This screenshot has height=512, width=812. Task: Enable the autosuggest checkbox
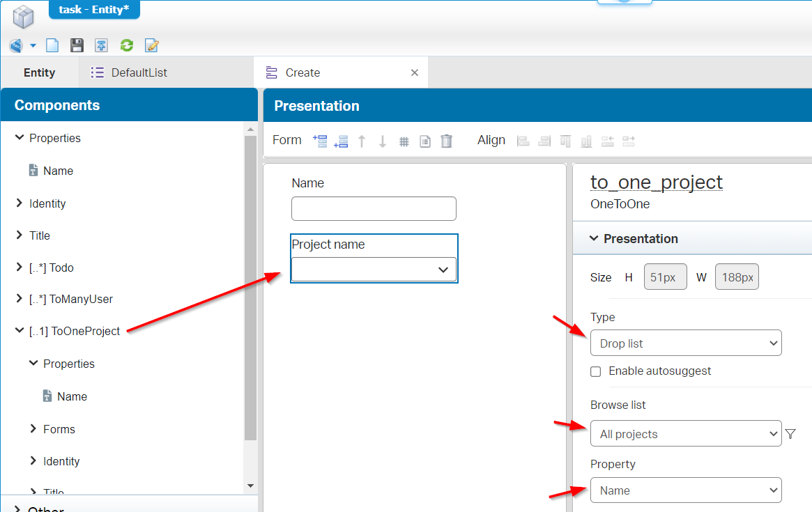click(x=595, y=371)
